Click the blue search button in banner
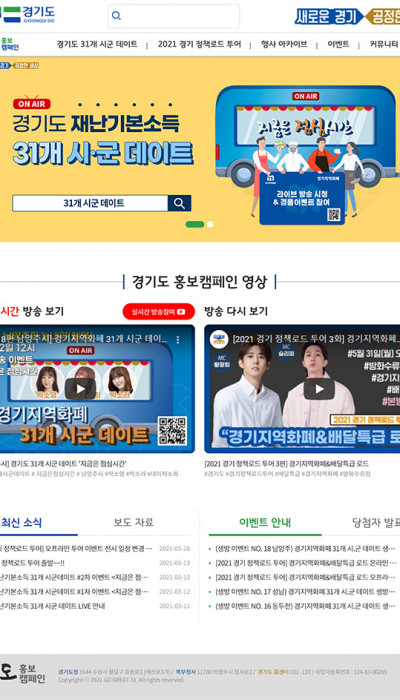The height and width of the screenshot is (700, 400). tap(179, 203)
